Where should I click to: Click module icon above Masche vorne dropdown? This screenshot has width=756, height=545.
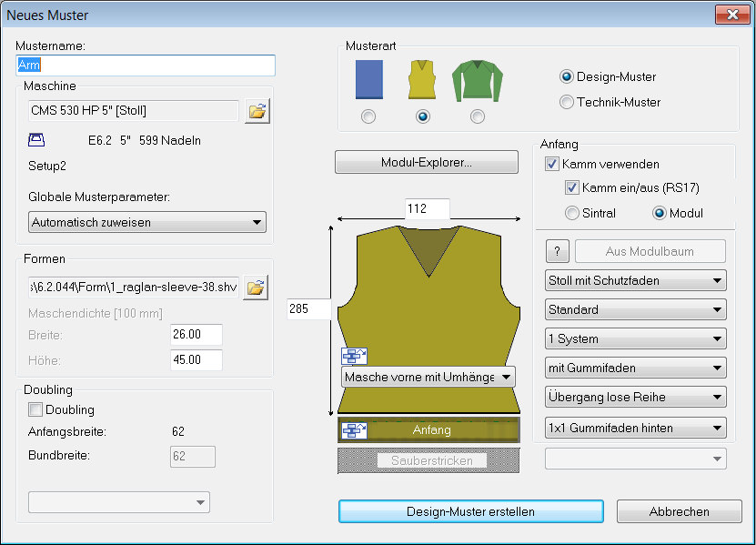pos(353,357)
